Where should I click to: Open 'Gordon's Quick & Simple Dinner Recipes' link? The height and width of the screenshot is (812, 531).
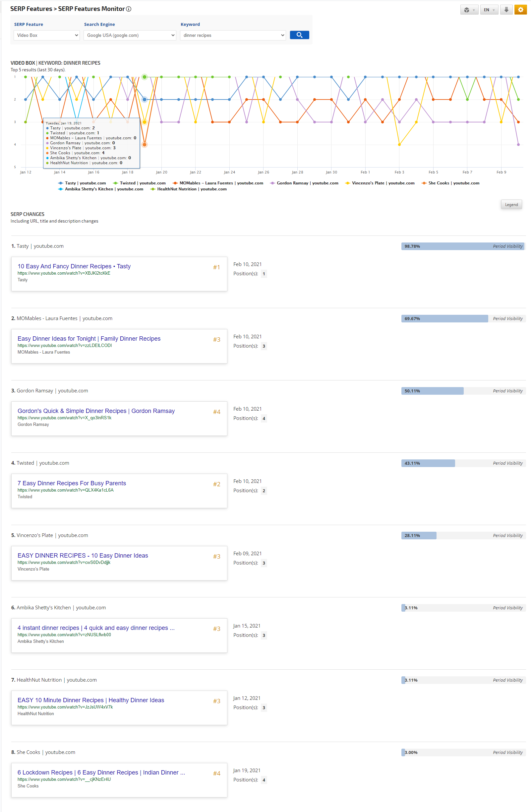tap(96, 411)
